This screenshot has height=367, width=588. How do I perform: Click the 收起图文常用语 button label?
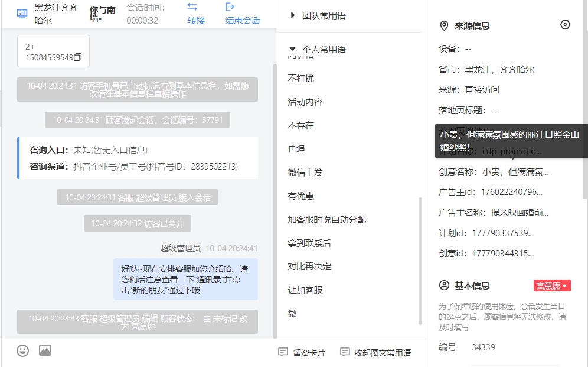(x=383, y=353)
